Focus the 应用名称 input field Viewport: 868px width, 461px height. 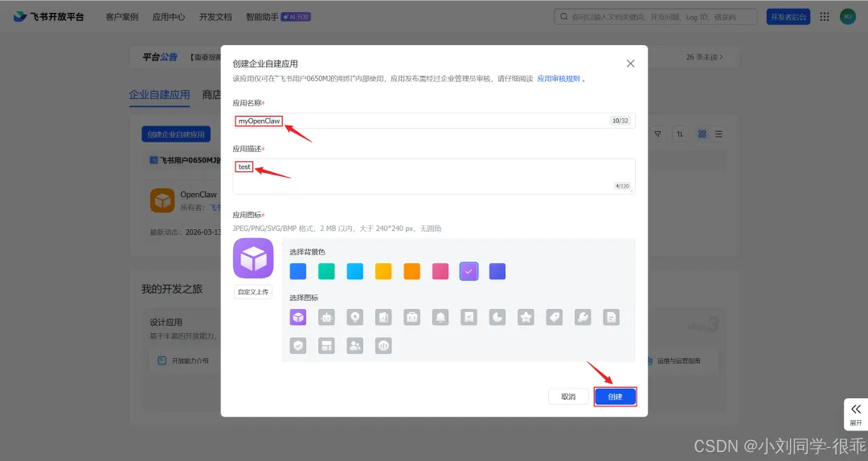[434, 121]
